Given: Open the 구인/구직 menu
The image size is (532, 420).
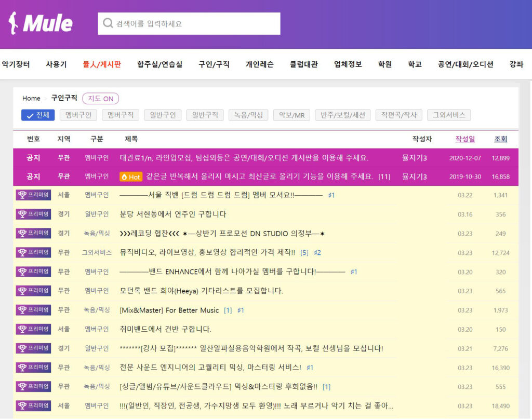Looking at the screenshot, I should pos(214,64).
